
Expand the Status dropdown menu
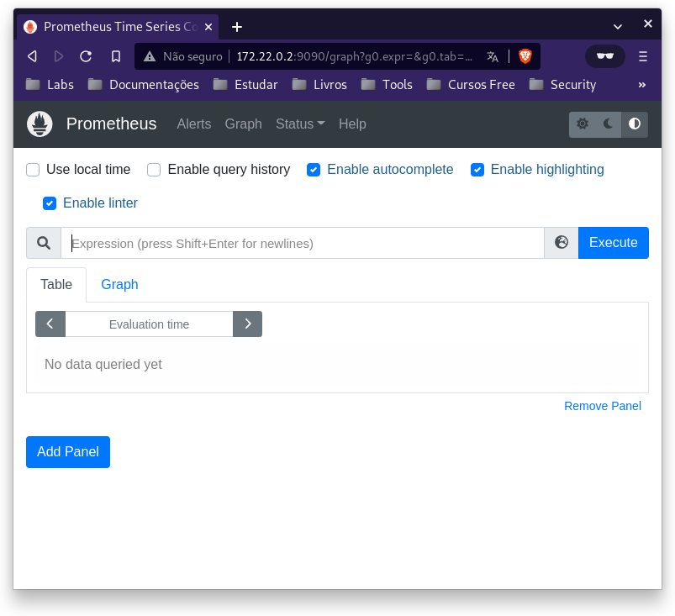click(x=300, y=124)
